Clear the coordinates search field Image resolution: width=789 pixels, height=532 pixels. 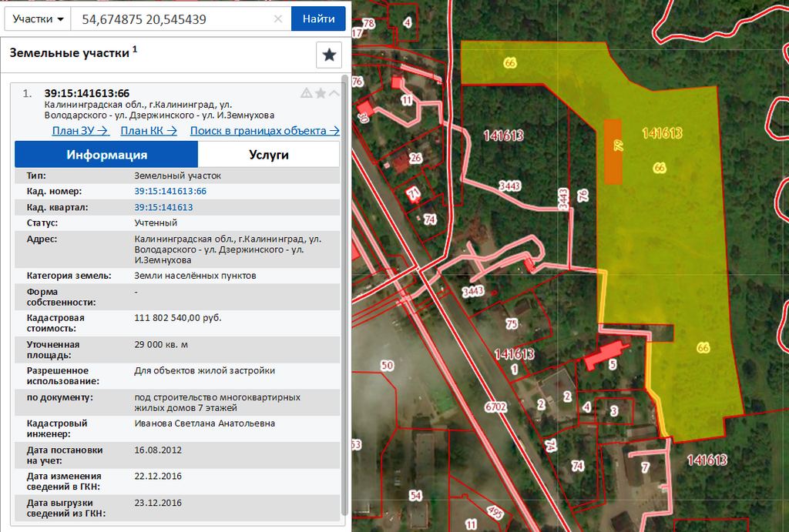click(279, 19)
